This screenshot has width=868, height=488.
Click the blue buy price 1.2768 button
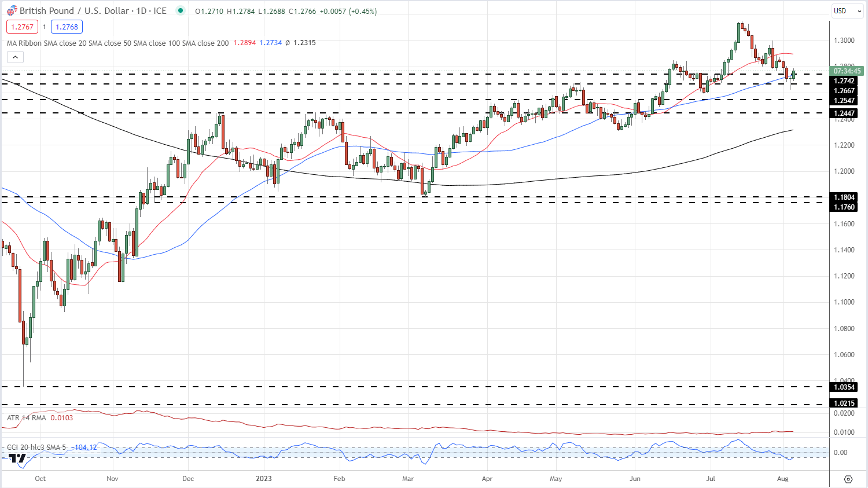[67, 27]
